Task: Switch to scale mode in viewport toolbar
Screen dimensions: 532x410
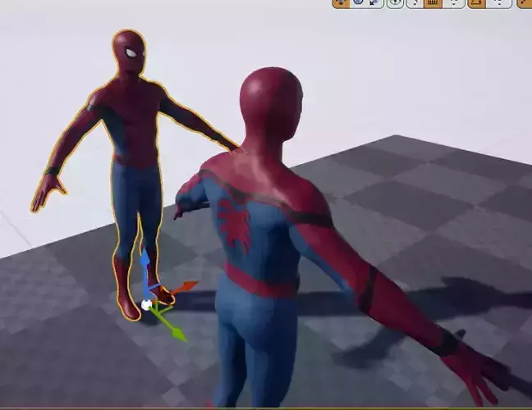Action: pos(374,2)
